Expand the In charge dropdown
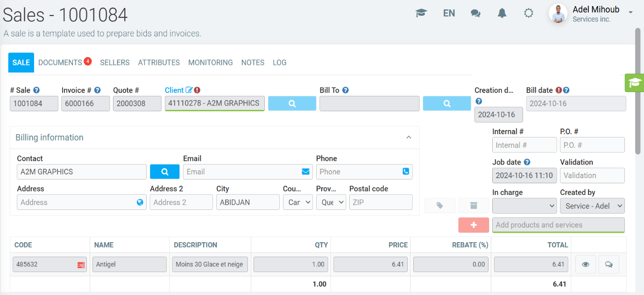The height and width of the screenshot is (295, 644). coord(524,206)
